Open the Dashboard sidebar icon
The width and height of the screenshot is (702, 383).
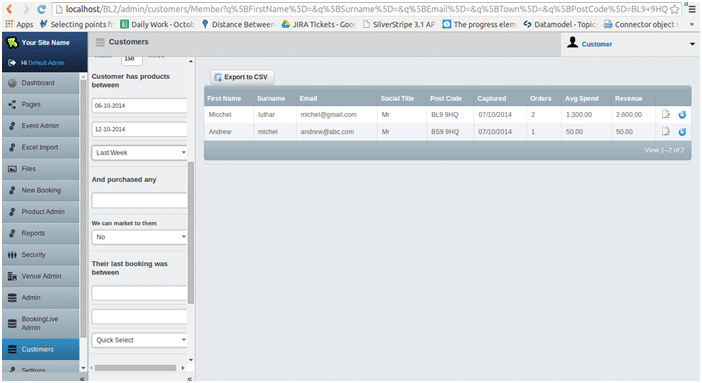coord(12,83)
